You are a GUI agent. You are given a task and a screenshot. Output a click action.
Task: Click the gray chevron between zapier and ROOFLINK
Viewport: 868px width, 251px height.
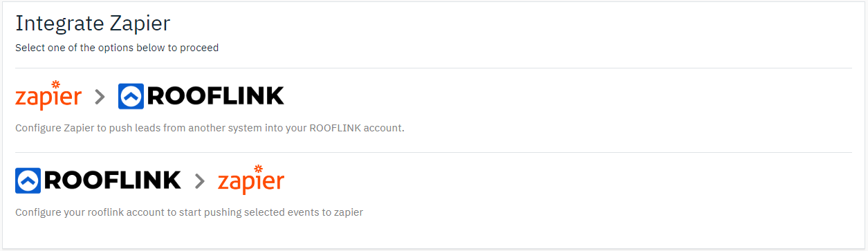coord(100,97)
